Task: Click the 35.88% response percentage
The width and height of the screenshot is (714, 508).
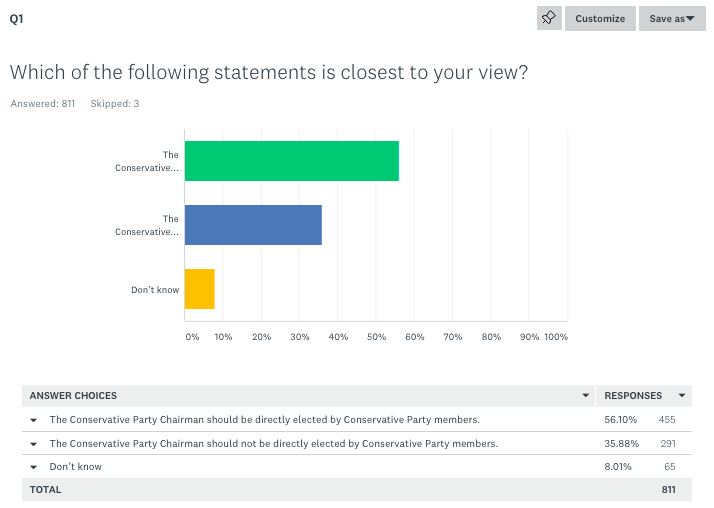Action: pos(621,443)
